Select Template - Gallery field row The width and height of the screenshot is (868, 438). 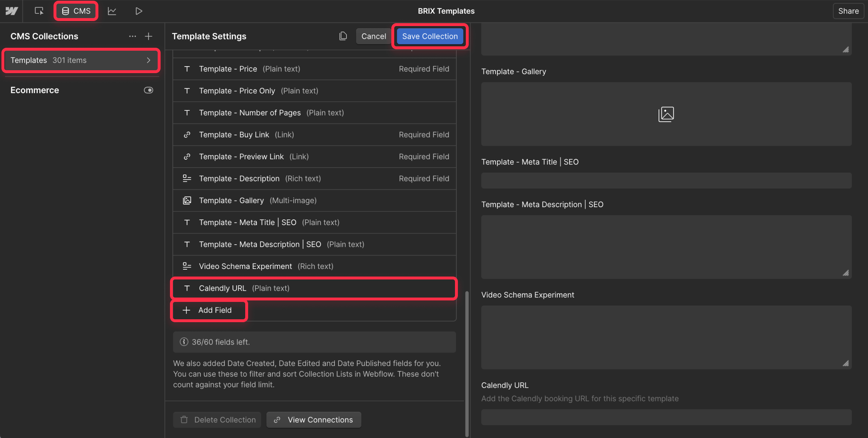314,201
